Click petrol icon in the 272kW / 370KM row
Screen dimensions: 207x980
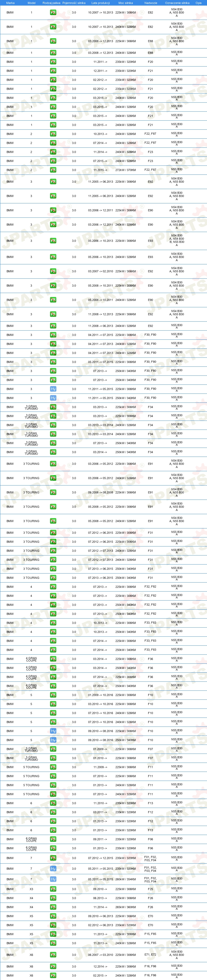point(53,170)
